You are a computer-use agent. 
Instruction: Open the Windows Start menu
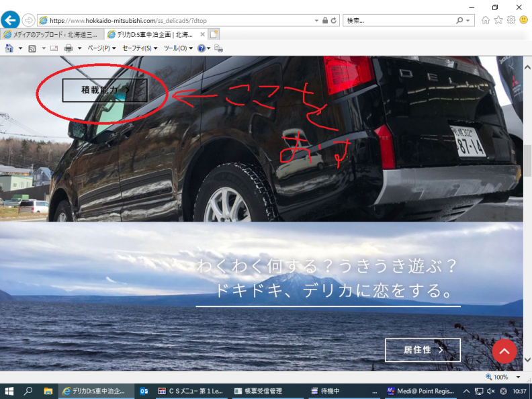tap(9, 391)
